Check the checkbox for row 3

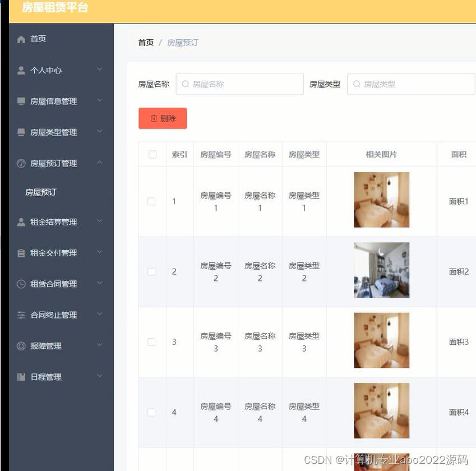[x=151, y=342]
